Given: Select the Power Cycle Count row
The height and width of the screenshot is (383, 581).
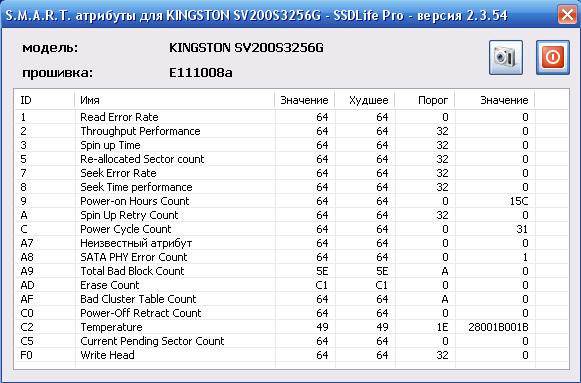Looking at the screenshot, I should [x=291, y=229].
